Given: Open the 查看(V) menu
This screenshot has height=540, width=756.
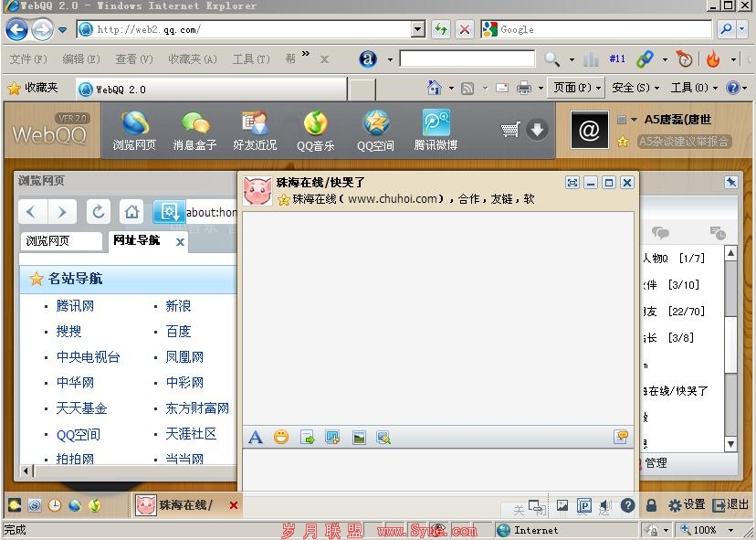Looking at the screenshot, I should point(134,58).
